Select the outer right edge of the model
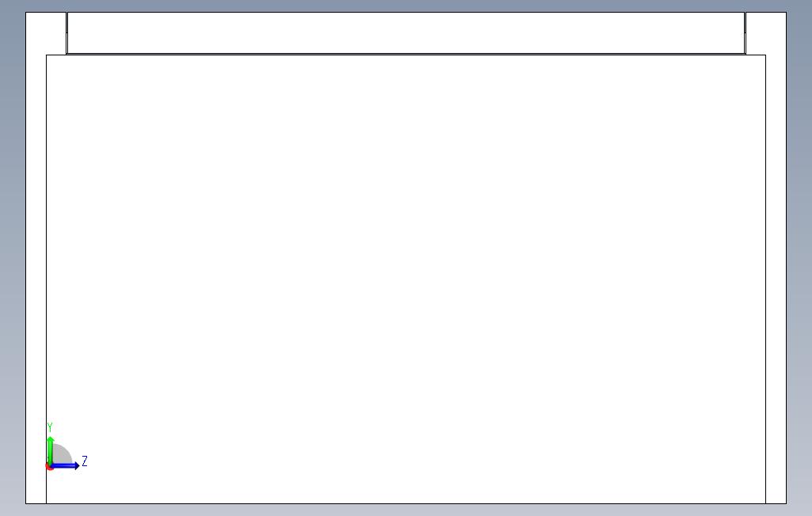The width and height of the screenshot is (812, 516). pyautogui.click(x=786, y=258)
